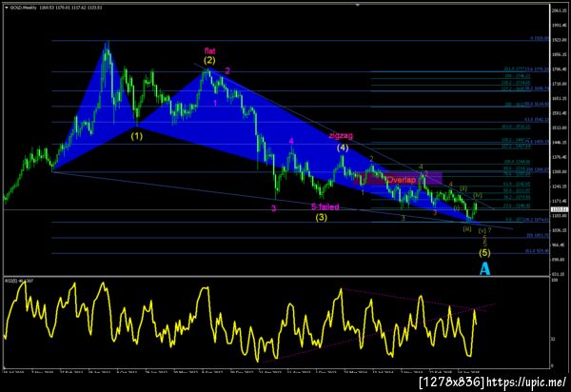The height and width of the screenshot is (392, 571).
Task: Click the 1651.25 price scale value
Action: point(560,99)
